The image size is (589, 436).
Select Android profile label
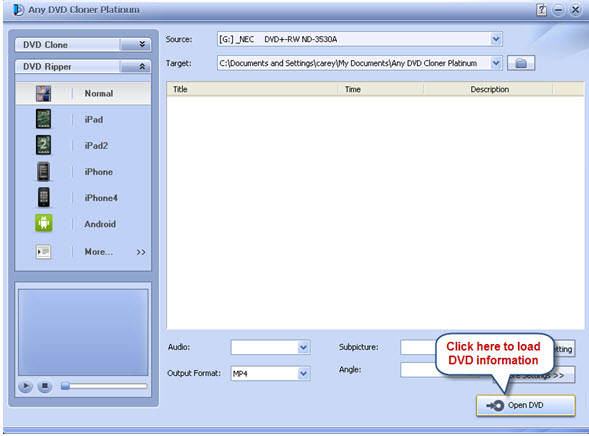[100, 224]
